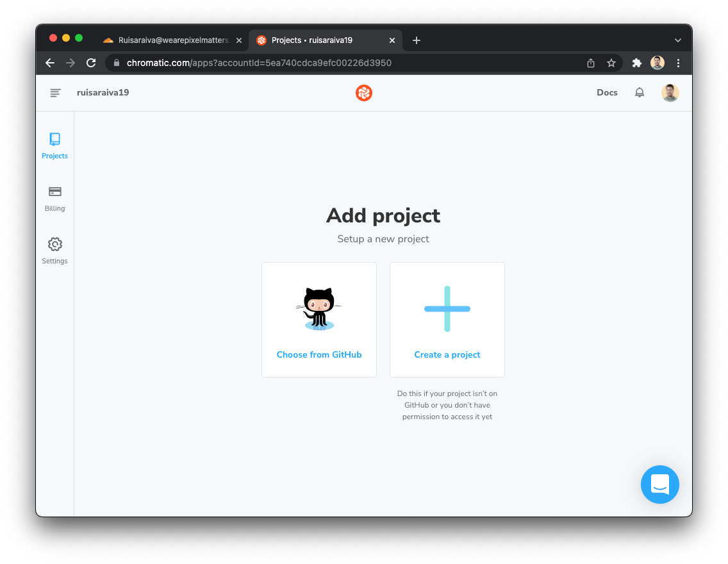The height and width of the screenshot is (564, 728).
Task: Open the Projects sidebar section
Action: pyautogui.click(x=54, y=145)
